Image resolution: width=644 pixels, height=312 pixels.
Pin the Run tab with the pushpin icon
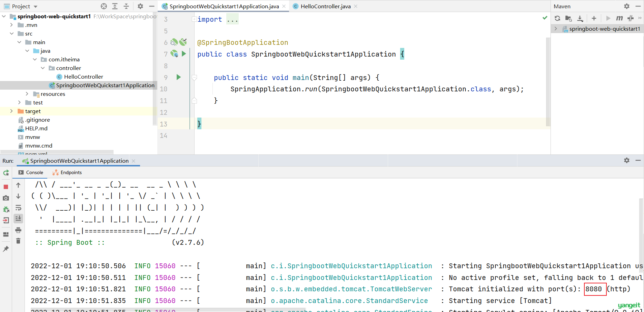pos(6,249)
